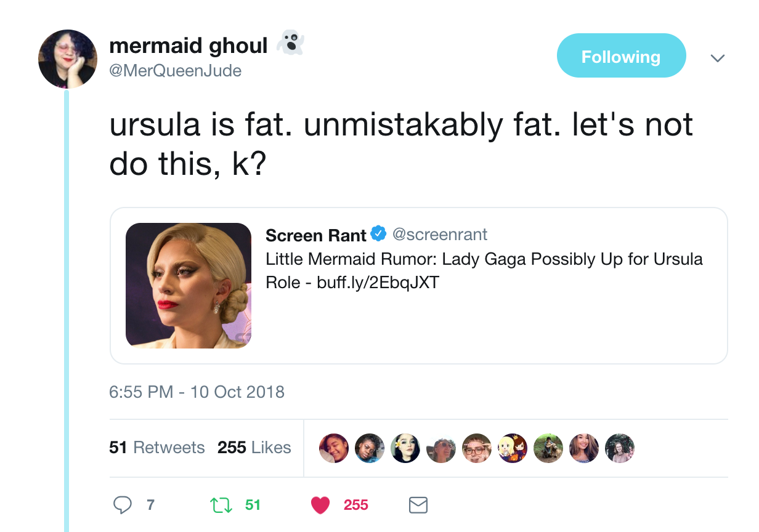Open the @MerQueenJude handle link

point(175,71)
